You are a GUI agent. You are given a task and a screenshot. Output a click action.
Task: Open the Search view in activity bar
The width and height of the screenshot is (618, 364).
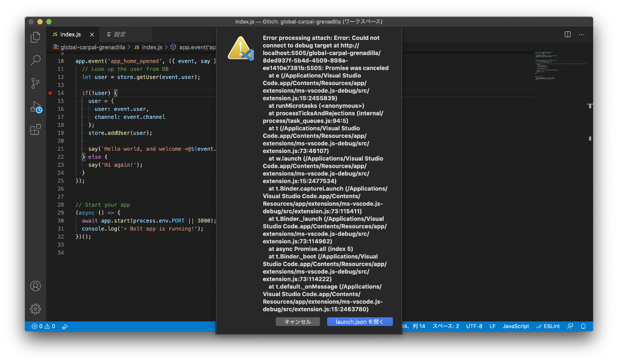(36, 60)
